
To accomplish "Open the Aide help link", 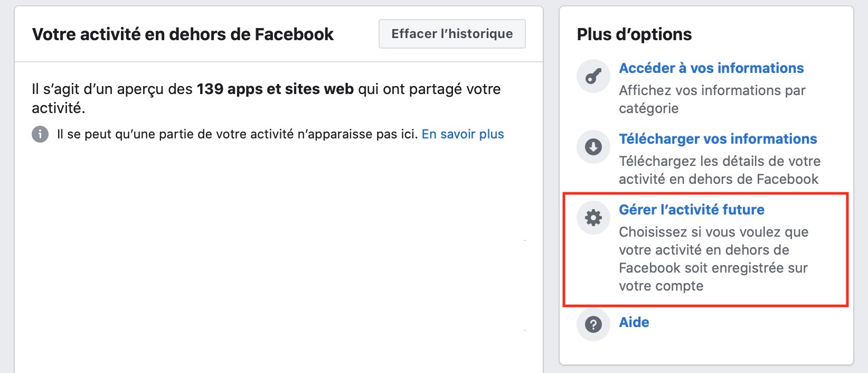I will (634, 322).
